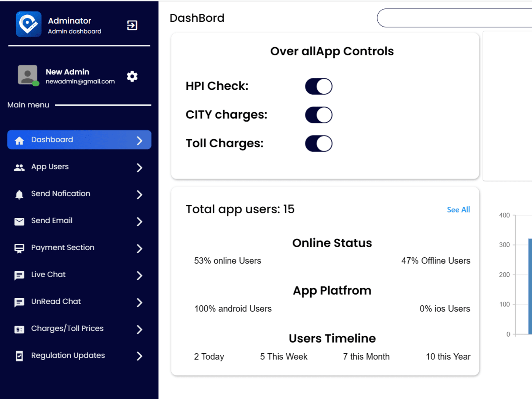Select the Dashboard menu item
This screenshot has height=399, width=532.
click(79, 140)
